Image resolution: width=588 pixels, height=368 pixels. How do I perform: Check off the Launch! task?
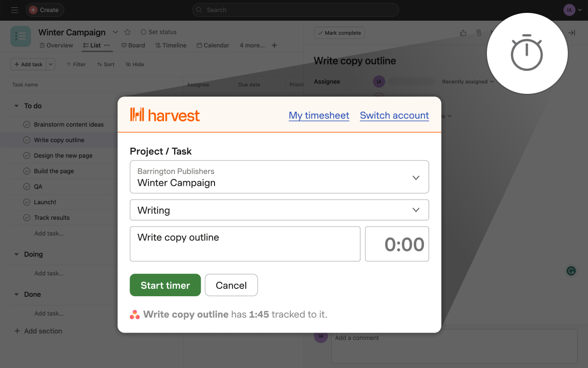[x=26, y=202]
